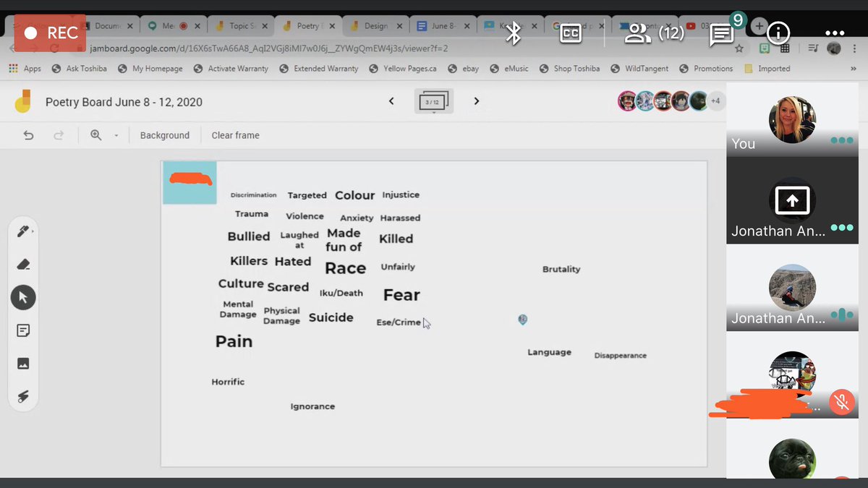Click the Background button
The image size is (868, 488).
pyautogui.click(x=165, y=135)
